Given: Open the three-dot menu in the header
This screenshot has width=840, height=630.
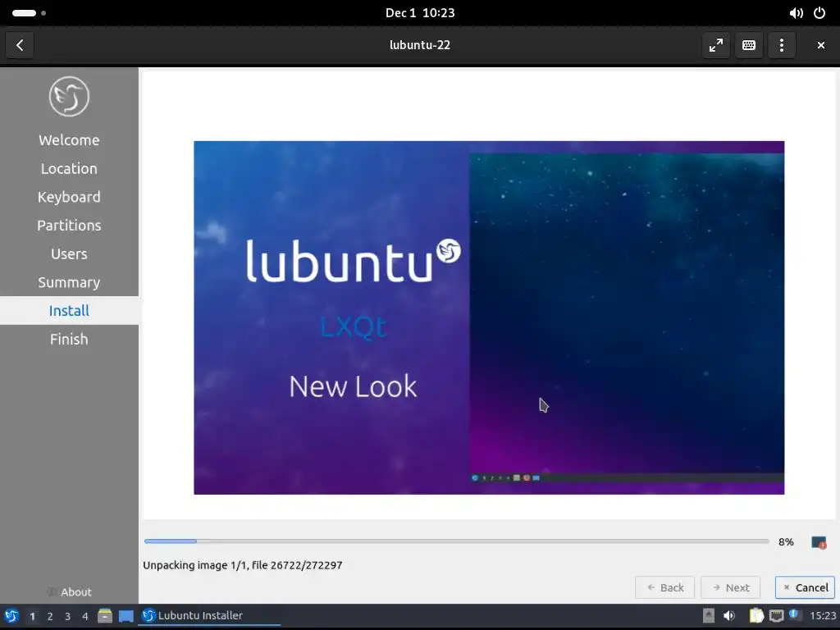Looking at the screenshot, I should pyautogui.click(x=781, y=45).
